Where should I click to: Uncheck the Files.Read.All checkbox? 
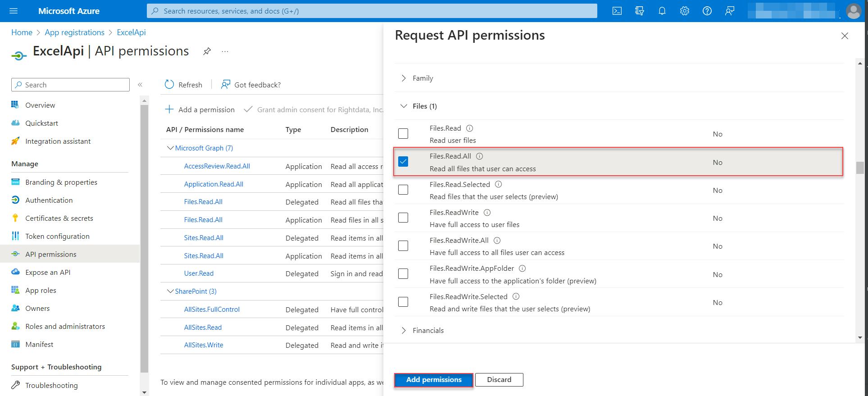click(x=403, y=162)
